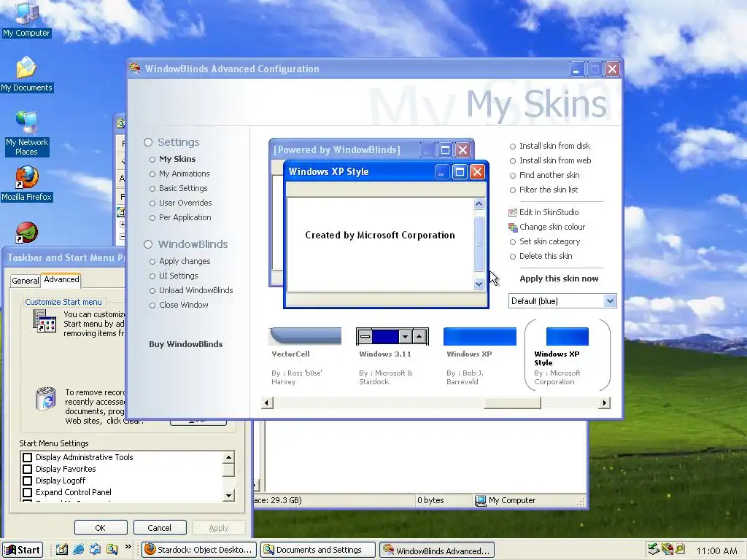Click the recycle bin icon in Taskbar properties

point(46,399)
